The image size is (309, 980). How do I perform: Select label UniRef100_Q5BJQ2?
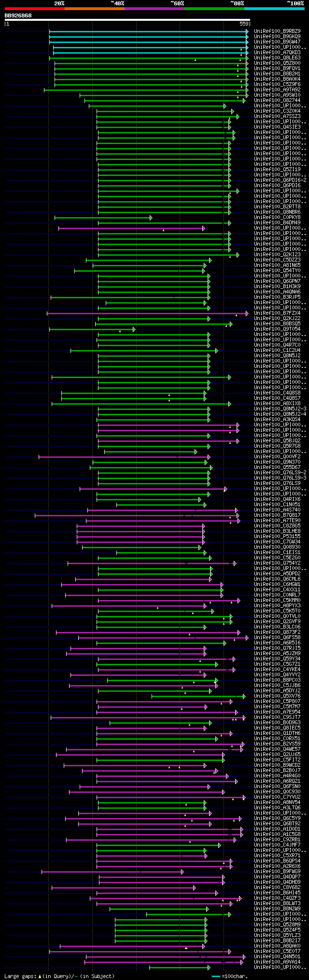[x=277, y=440]
